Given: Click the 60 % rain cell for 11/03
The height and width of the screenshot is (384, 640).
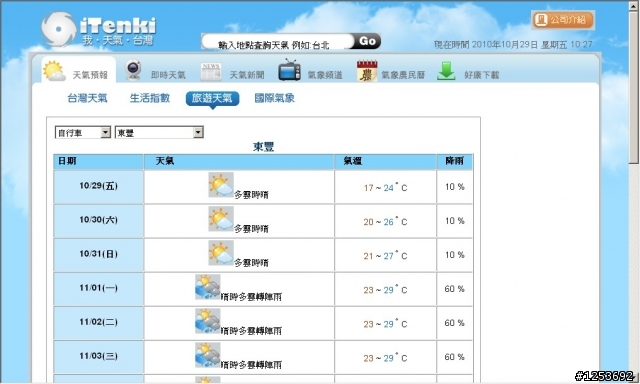Looking at the screenshot, I should click(455, 357).
